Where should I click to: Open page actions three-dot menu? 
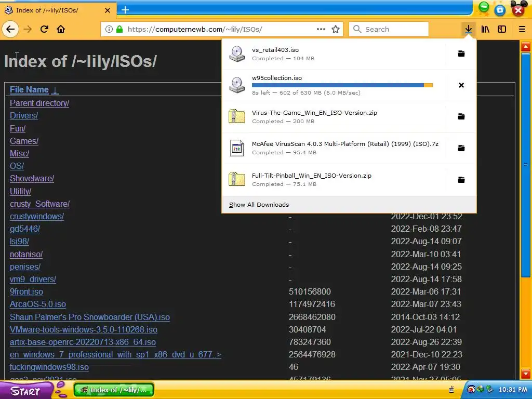point(321,29)
